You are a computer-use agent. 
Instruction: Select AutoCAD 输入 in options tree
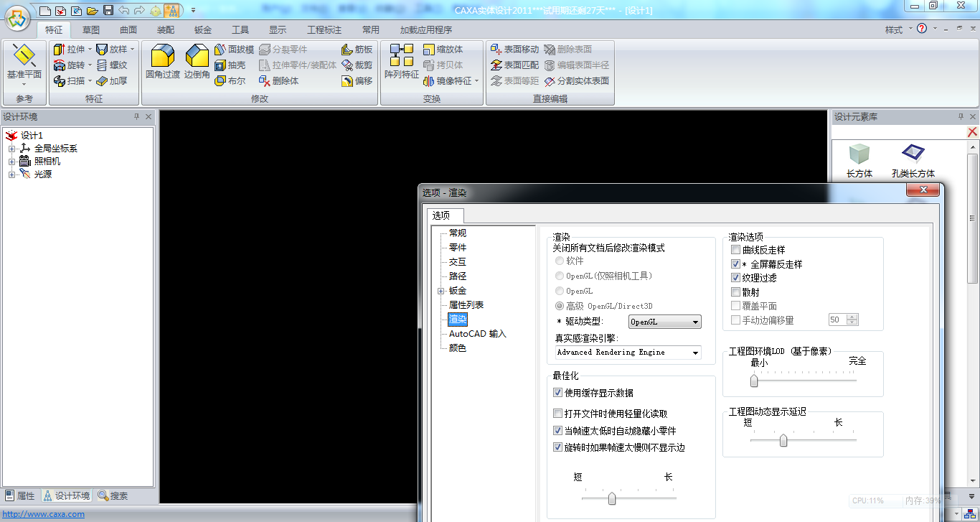point(478,334)
